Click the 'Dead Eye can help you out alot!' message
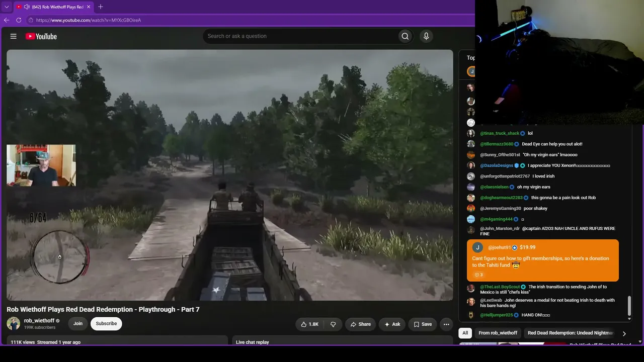The height and width of the screenshot is (362, 644). (x=552, y=144)
